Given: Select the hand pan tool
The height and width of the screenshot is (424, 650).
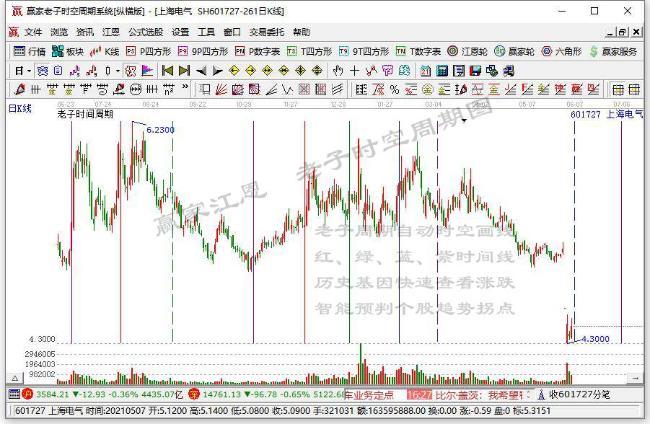Looking at the screenshot, I should [338, 71].
